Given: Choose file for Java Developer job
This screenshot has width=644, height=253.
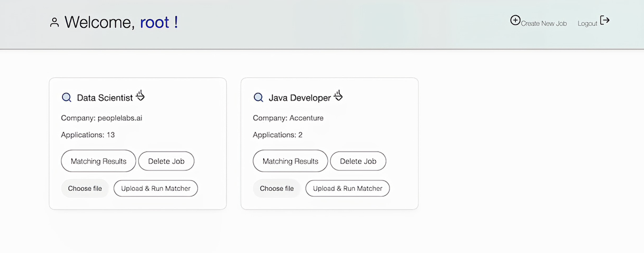Looking at the screenshot, I should (277, 188).
